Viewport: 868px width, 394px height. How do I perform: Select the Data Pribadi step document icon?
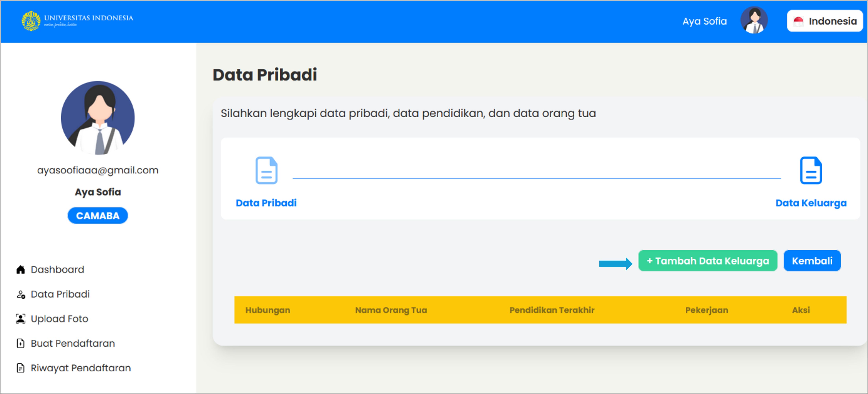coord(266,170)
